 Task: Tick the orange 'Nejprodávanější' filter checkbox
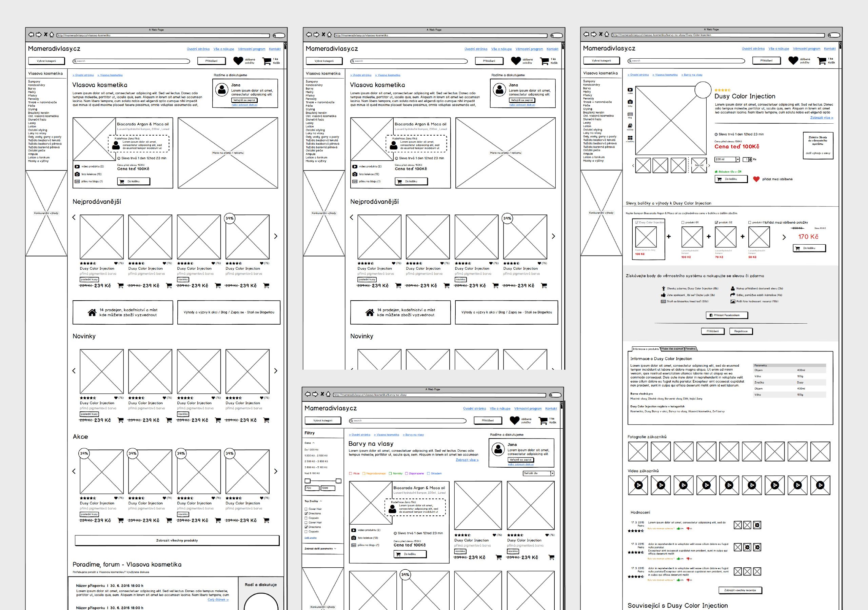pyautogui.click(x=364, y=473)
